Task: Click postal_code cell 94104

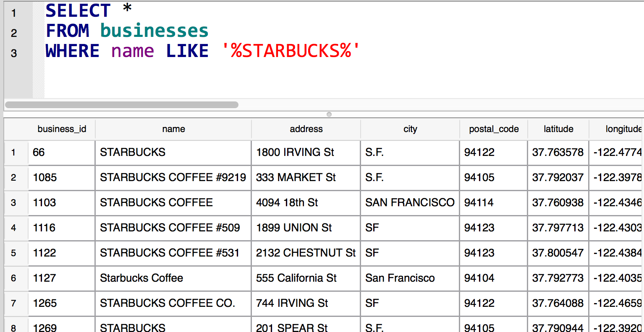Action: click(494, 278)
